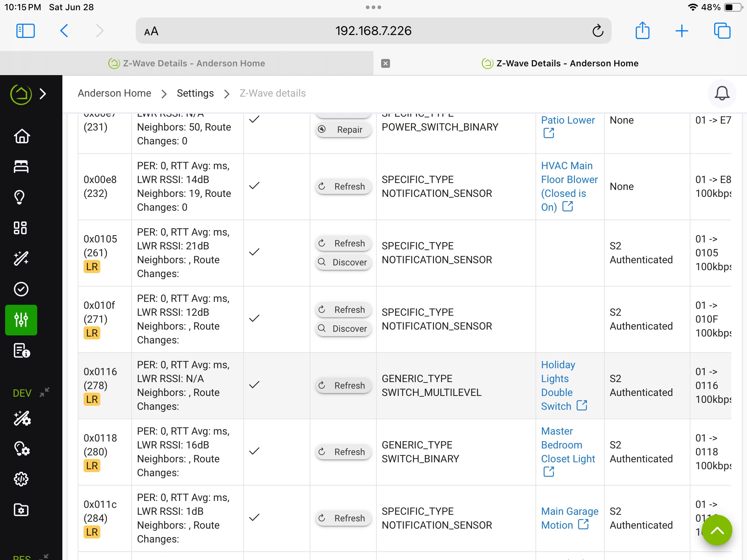
Task: Open the Logs document info icon
Action: pyautogui.click(x=22, y=351)
